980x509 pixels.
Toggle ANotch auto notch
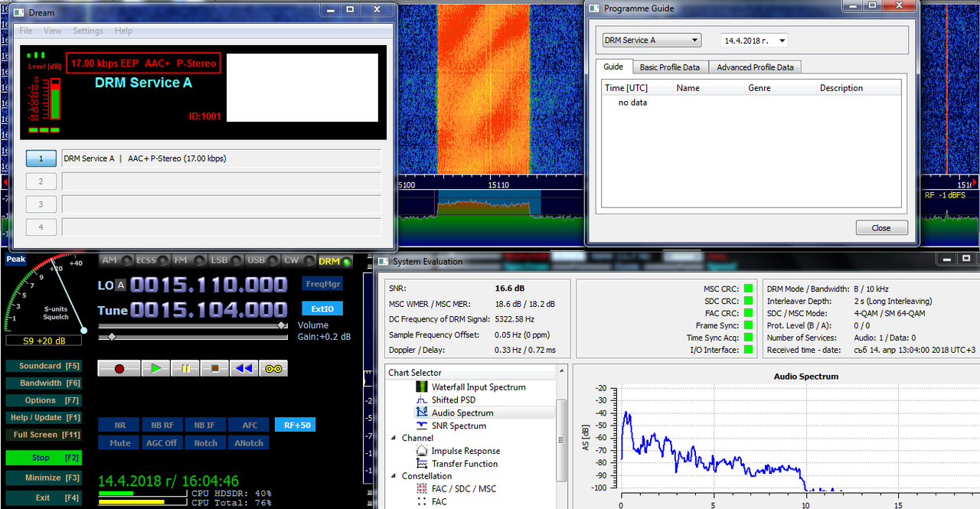pyautogui.click(x=250, y=443)
